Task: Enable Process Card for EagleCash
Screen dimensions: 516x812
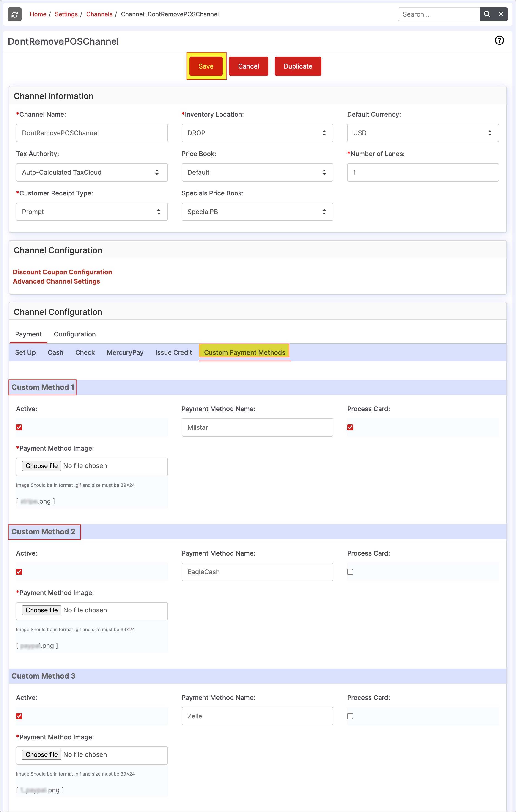Action: pos(350,572)
